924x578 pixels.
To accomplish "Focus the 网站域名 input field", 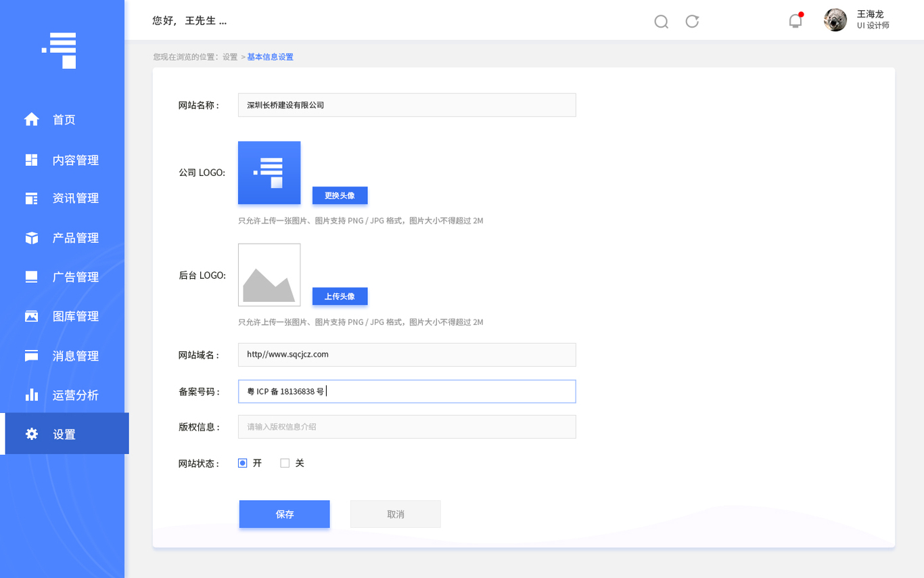I will point(407,355).
